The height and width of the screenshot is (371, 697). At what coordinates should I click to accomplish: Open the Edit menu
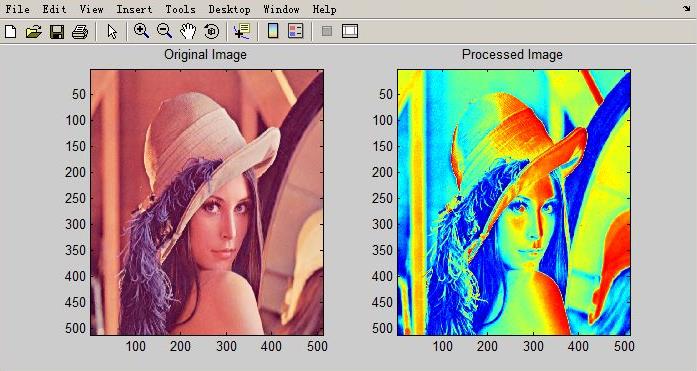pos(54,9)
